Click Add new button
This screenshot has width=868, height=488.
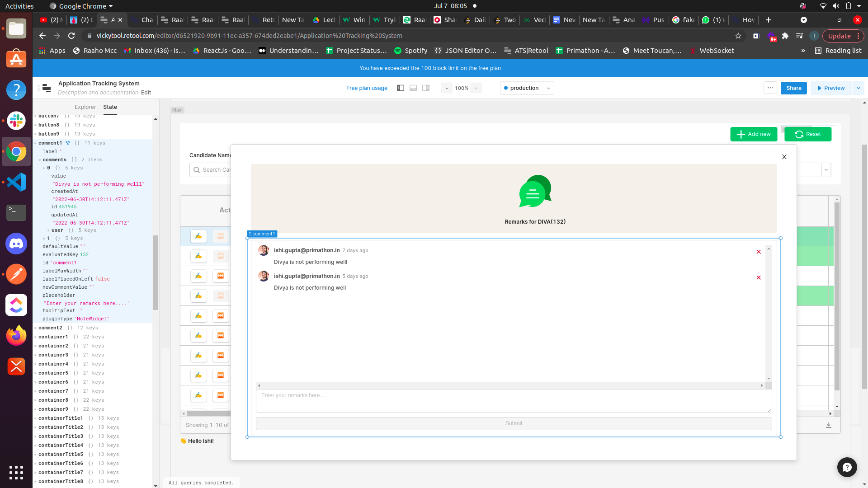click(754, 134)
